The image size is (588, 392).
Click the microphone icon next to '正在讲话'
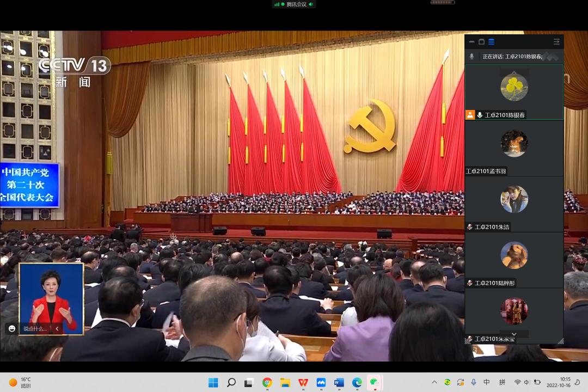coord(472,57)
